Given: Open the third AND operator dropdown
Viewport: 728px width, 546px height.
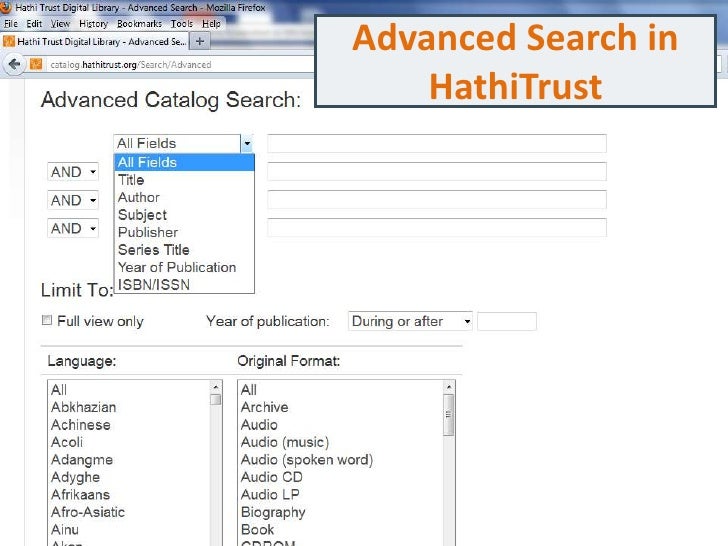Looking at the screenshot, I should [73, 228].
